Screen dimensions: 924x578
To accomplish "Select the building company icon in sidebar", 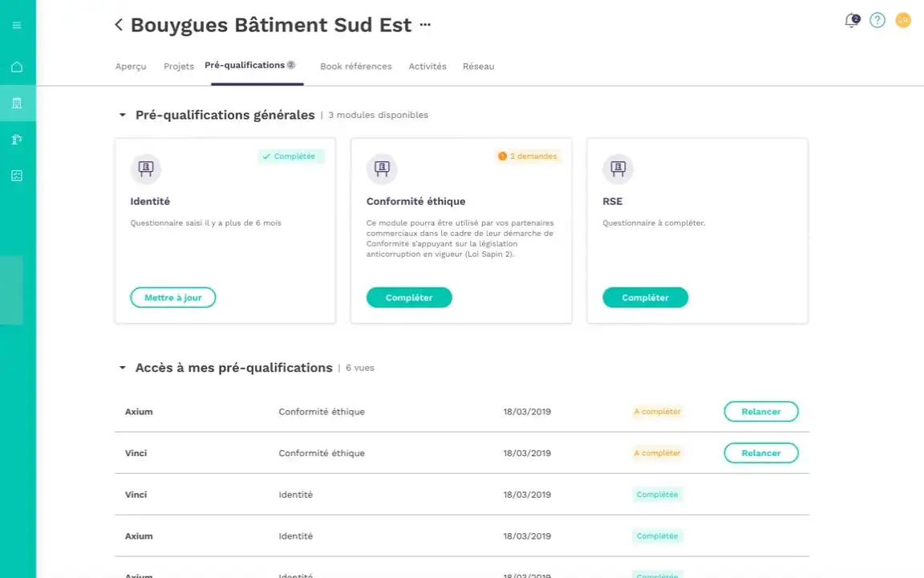I will click(x=17, y=104).
